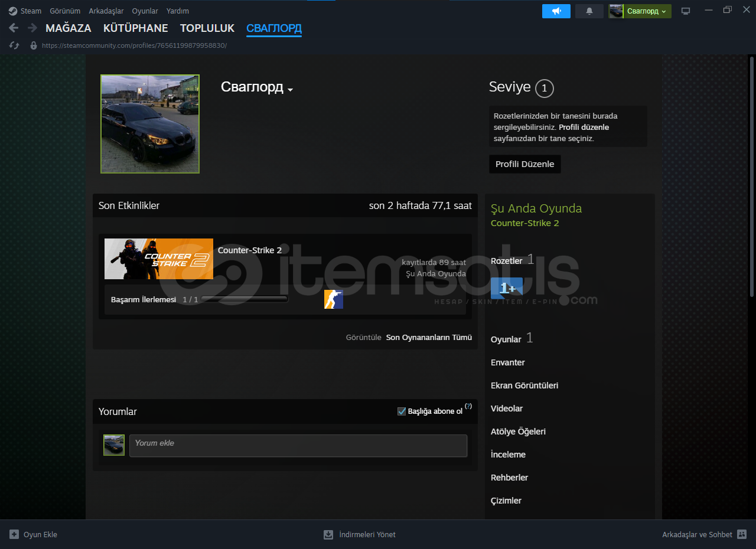The width and height of the screenshot is (756, 549).
Task: Open Son Oynananların Tümü link
Action: click(429, 338)
